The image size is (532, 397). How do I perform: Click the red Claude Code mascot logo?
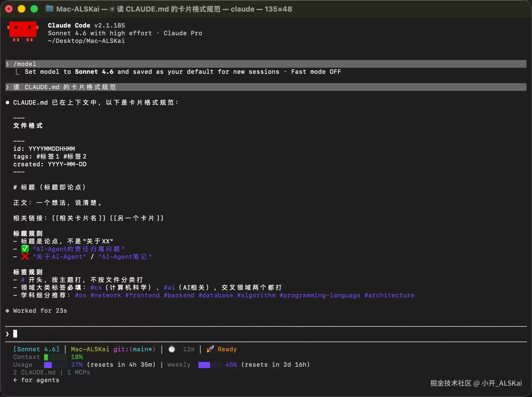pos(23,31)
